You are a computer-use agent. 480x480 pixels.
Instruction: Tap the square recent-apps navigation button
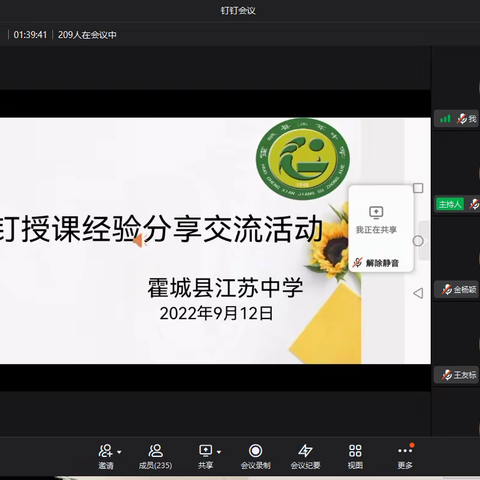pos(418,188)
